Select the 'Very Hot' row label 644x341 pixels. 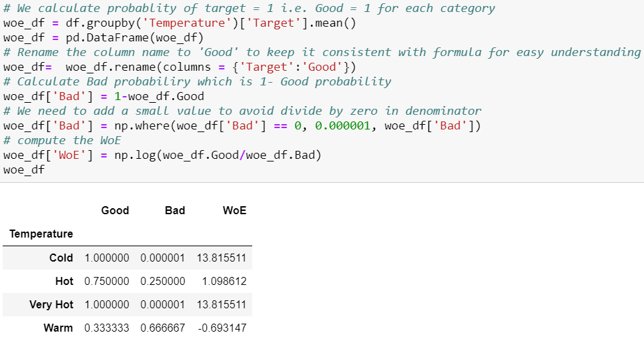pyautogui.click(x=51, y=304)
